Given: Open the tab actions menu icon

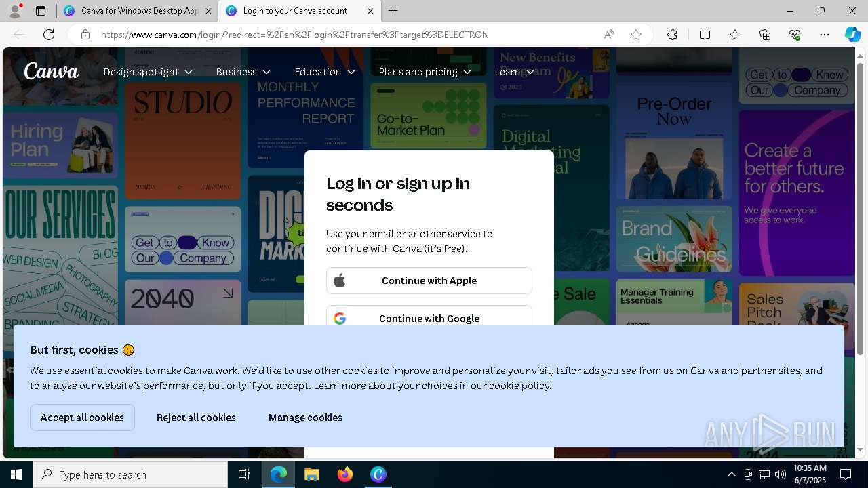Looking at the screenshot, I should coord(41,11).
